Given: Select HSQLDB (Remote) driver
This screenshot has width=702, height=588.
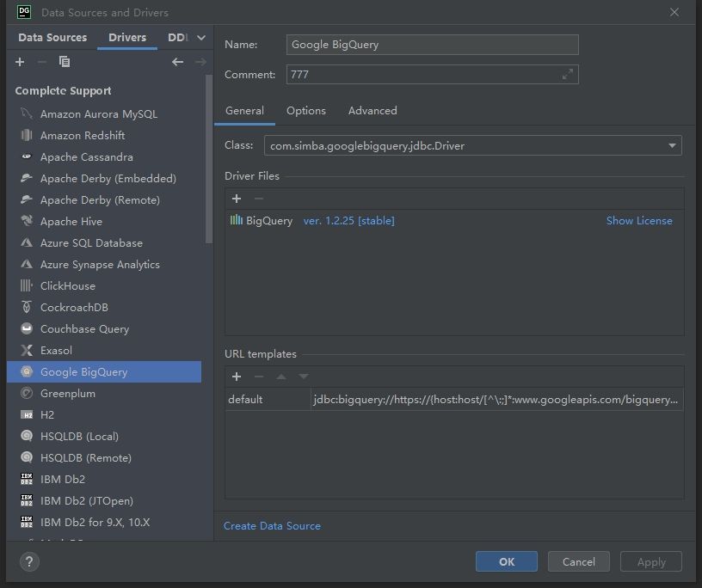Looking at the screenshot, I should pyautogui.click(x=104, y=458).
